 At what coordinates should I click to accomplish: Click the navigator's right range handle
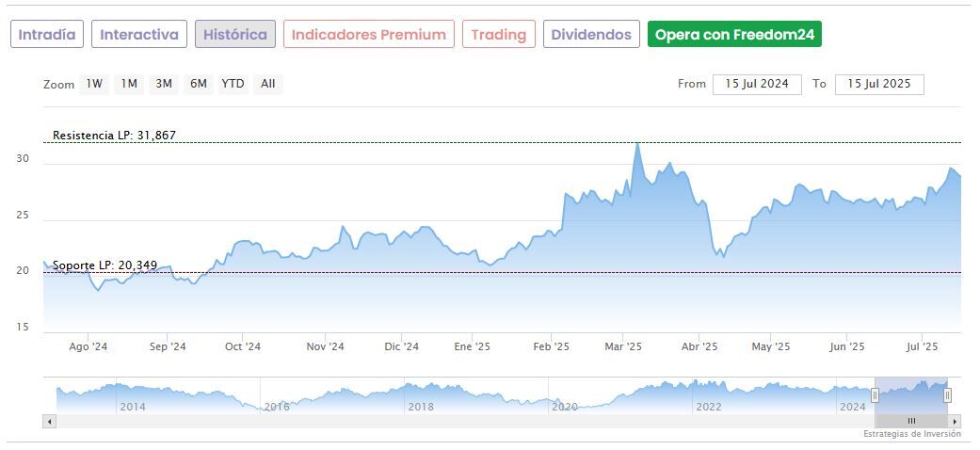pos(947,395)
